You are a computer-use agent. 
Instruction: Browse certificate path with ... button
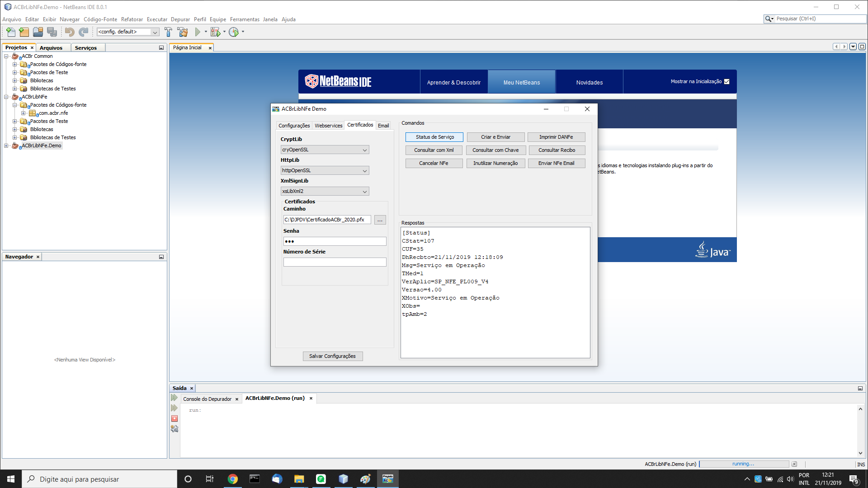[x=380, y=220]
